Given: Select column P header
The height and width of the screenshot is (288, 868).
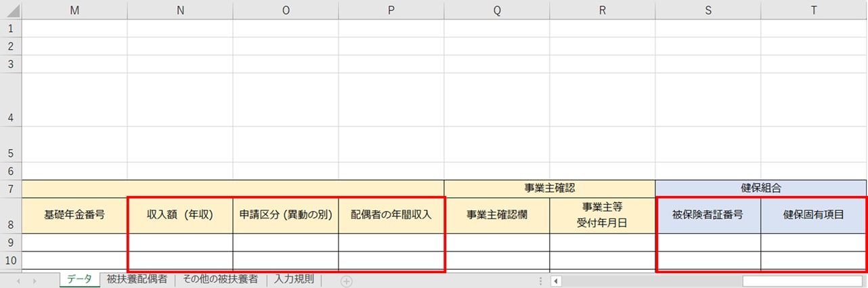Looking at the screenshot, I should 391,10.
